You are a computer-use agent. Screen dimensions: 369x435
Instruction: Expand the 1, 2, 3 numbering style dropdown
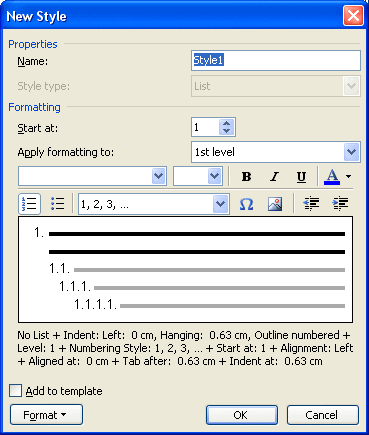click(221, 204)
